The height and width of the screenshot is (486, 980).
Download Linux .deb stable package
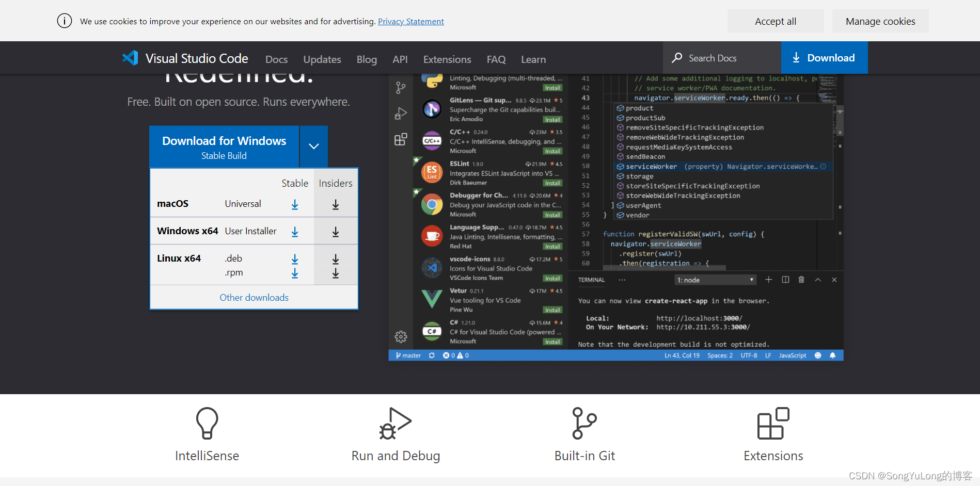click(x=295, y=258)
